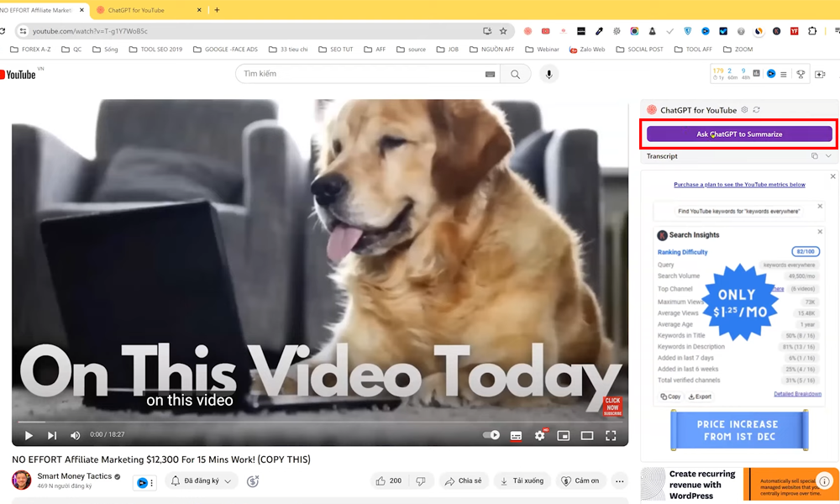Click the voice search microphone icon
Image resolution: width=840 pixels, height=504 pixels.
pos(549,74)
